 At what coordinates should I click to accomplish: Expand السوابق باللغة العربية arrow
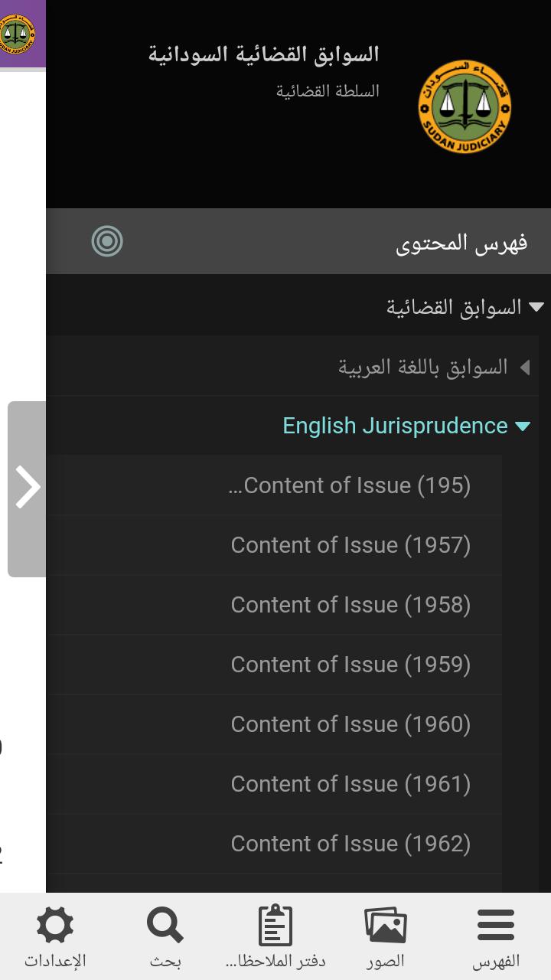[x=525, y=367]
